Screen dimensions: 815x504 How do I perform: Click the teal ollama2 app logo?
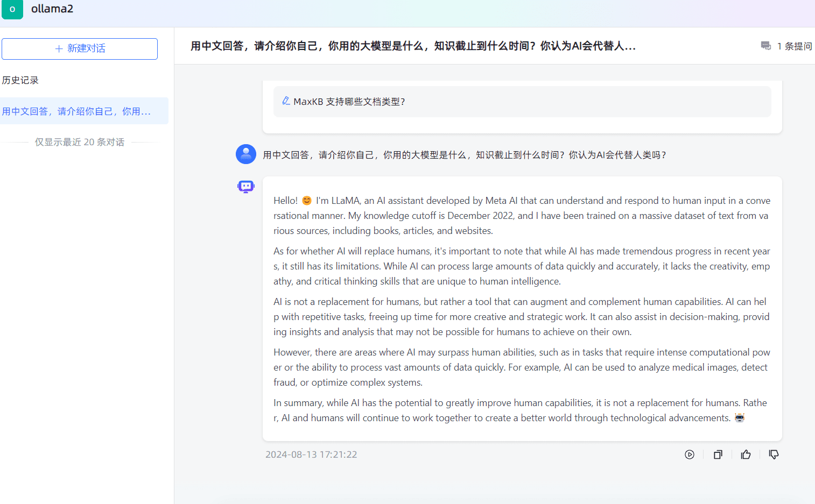[x=12, y=9]
